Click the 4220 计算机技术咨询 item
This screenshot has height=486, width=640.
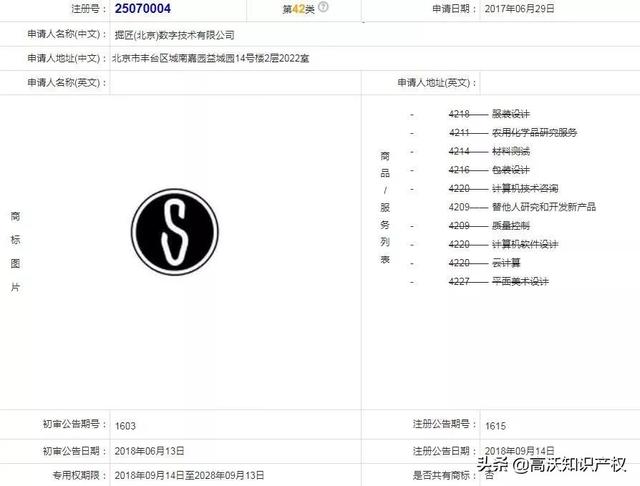pyautogui.click(x=503, y=189)
